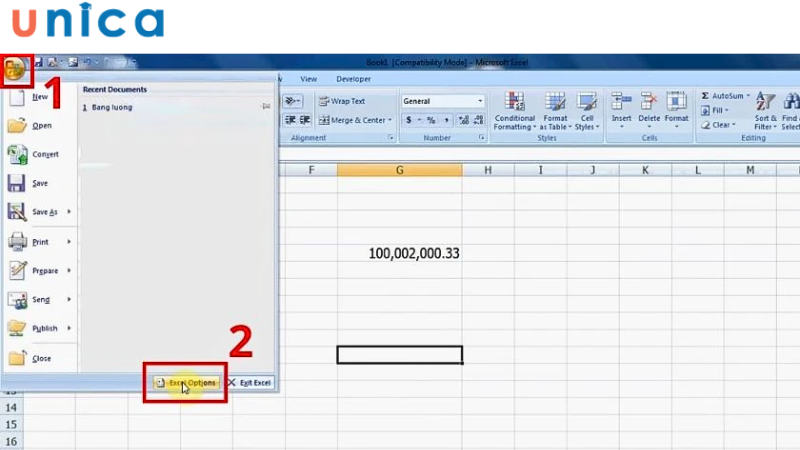Click Delete cells button
The image size is (800, 450).
point(649,110)
